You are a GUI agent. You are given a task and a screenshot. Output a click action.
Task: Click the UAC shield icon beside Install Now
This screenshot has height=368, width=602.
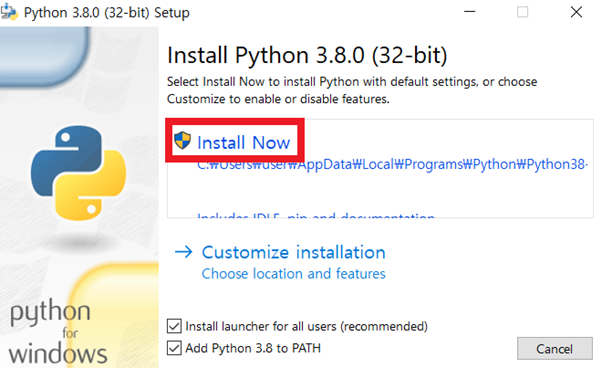tap(182, 140)
